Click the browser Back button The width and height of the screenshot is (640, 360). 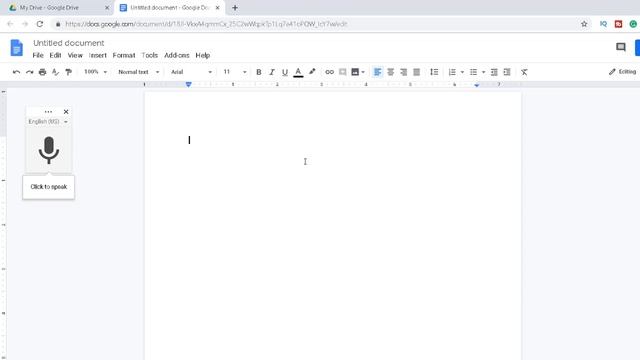10,24
